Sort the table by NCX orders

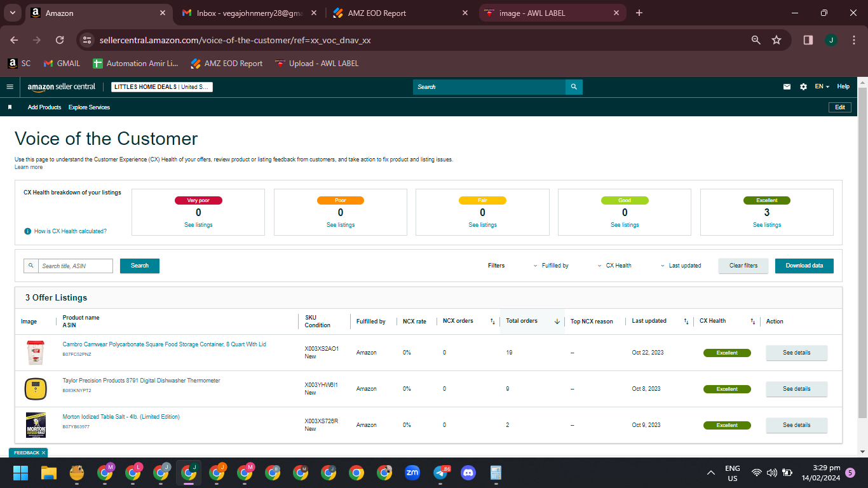click(492, 322)
